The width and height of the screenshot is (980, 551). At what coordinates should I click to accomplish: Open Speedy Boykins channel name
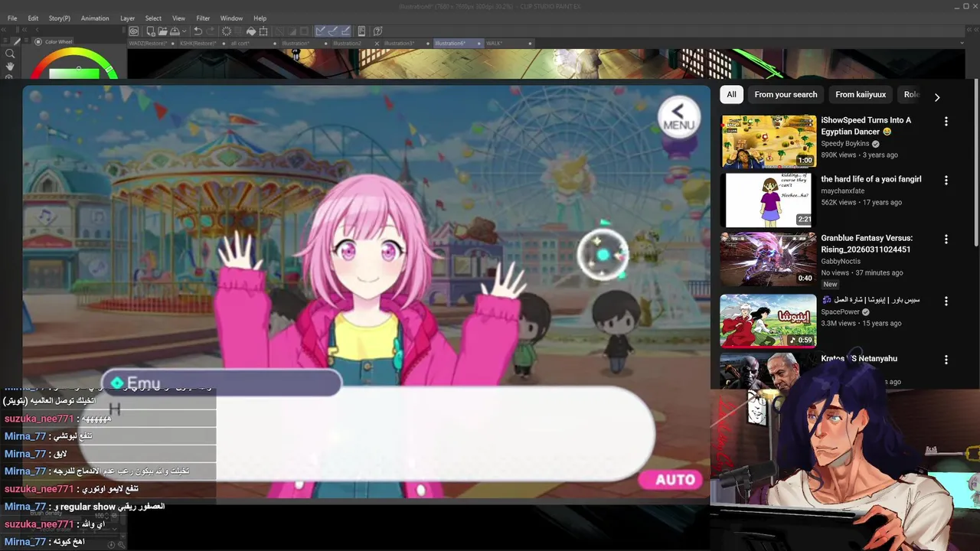[845, 144]
